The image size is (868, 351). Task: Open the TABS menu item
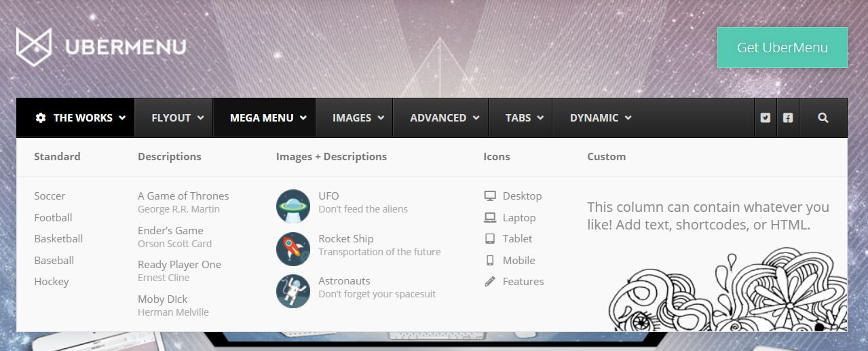click(x=521, y=117)
